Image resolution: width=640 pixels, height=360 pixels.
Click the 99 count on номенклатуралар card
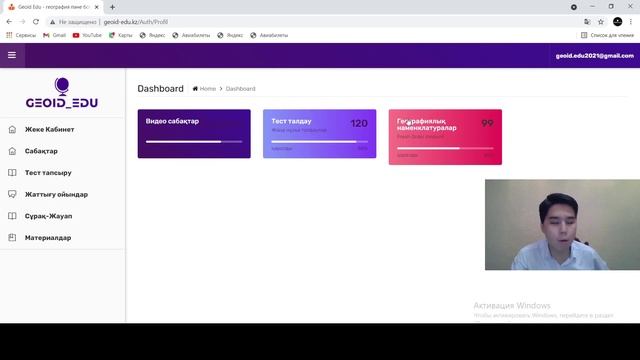tap(487, 123)
